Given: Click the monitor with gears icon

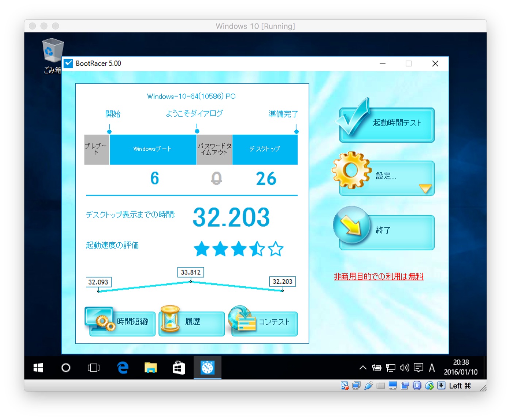Looking at the screenshot, I should pyautogui.click(x=100, y=319).
